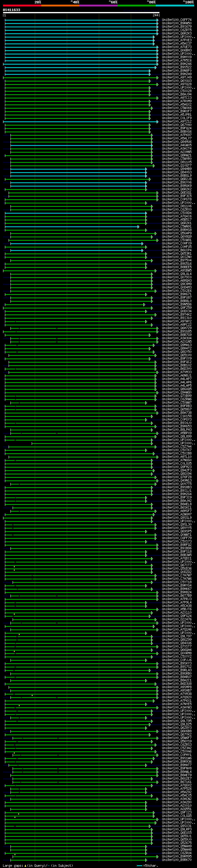Click the UniRef100_B9HG71 label
The width and height of the screenshot is (197, 868).
click(177, 294)
